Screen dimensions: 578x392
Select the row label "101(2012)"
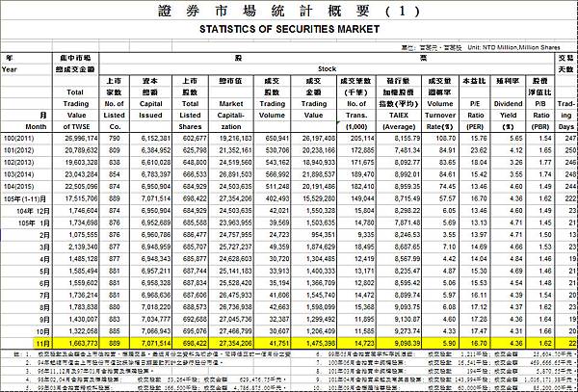19,150
